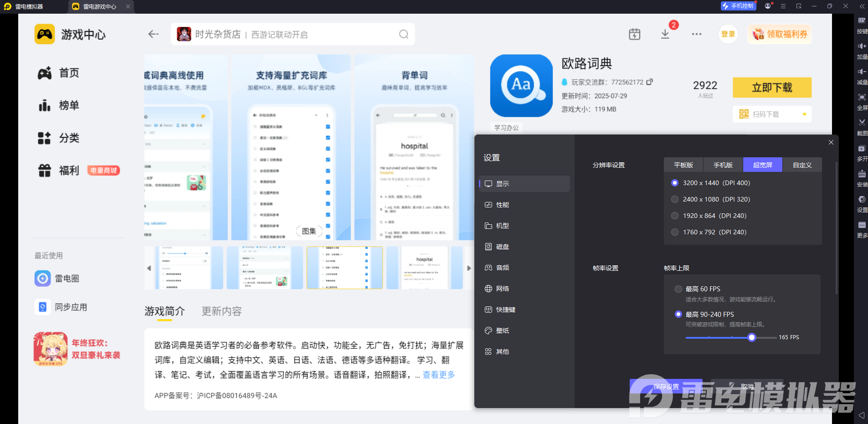Open 首页 in game center sidebar

[x=58, y=73]
